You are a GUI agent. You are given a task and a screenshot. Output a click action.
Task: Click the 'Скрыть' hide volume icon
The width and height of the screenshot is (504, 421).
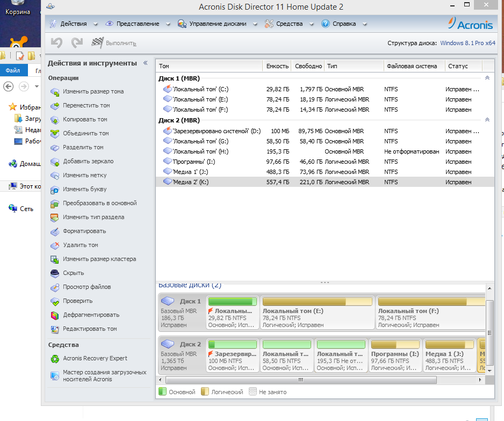pos(55,273)
